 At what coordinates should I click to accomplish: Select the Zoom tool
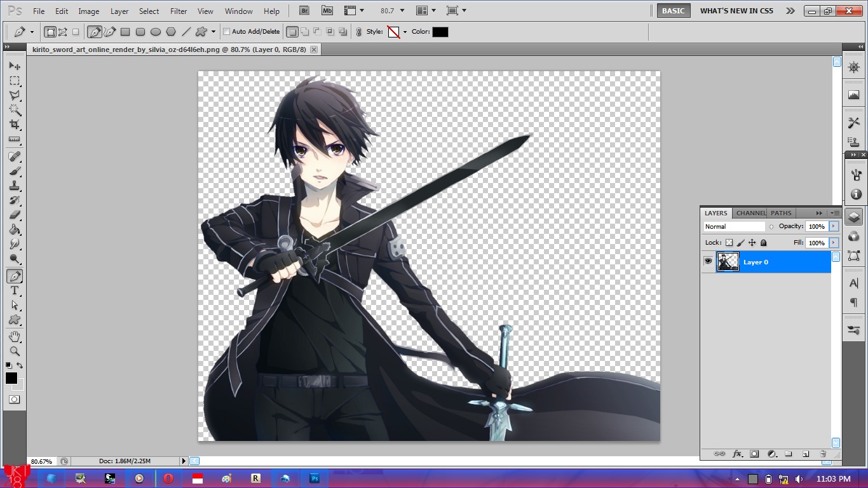pyautogui.click(x=15, y=351)
